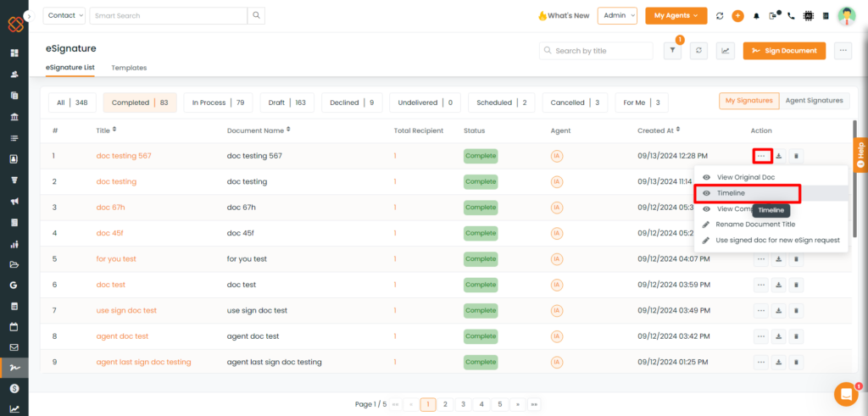Open more actions for 'doc testing 567'
The height and width of the screenshot is (416, 868).
point(762,156)
